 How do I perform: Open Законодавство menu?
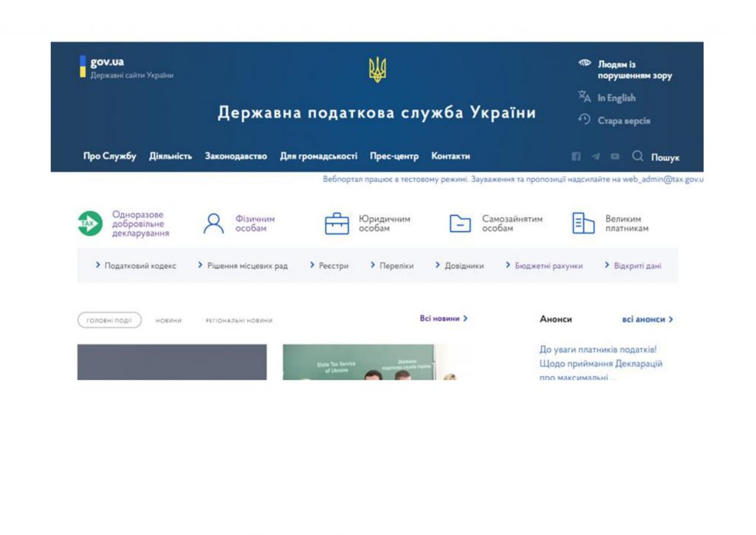[236, 156]
